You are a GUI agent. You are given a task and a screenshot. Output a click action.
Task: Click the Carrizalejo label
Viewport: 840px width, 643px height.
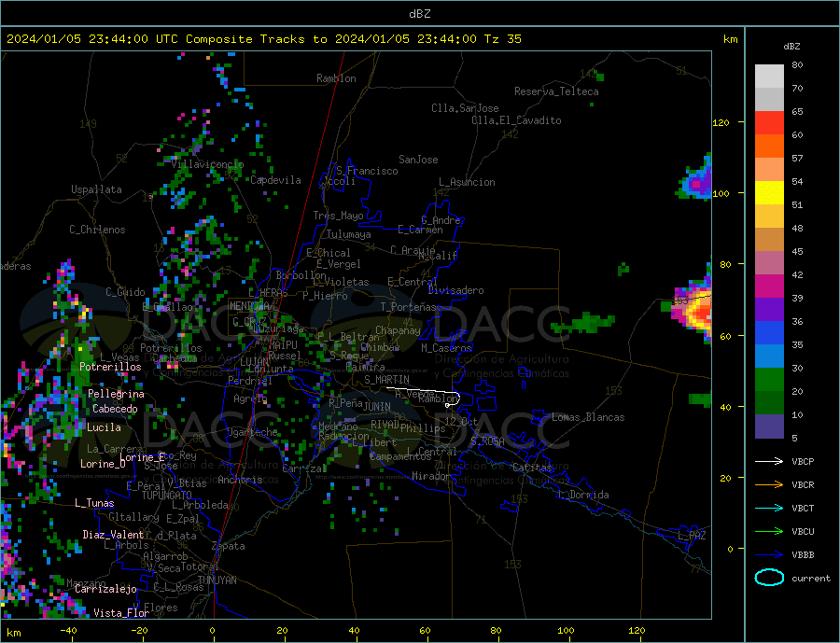point(105,590)
